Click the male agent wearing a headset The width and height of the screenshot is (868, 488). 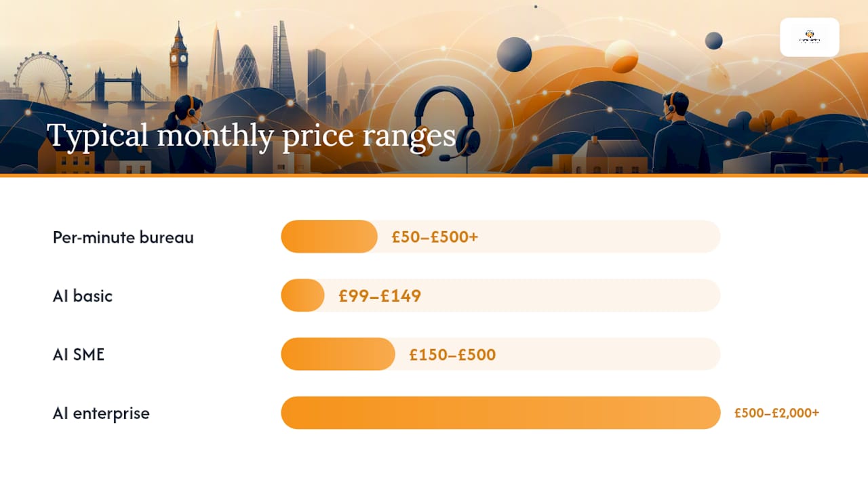tap(679, 134)
